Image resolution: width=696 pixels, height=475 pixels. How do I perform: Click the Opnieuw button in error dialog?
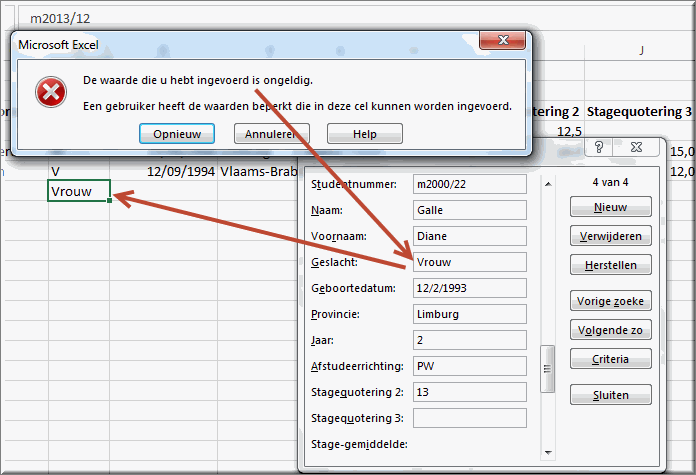tap(177, 134)
